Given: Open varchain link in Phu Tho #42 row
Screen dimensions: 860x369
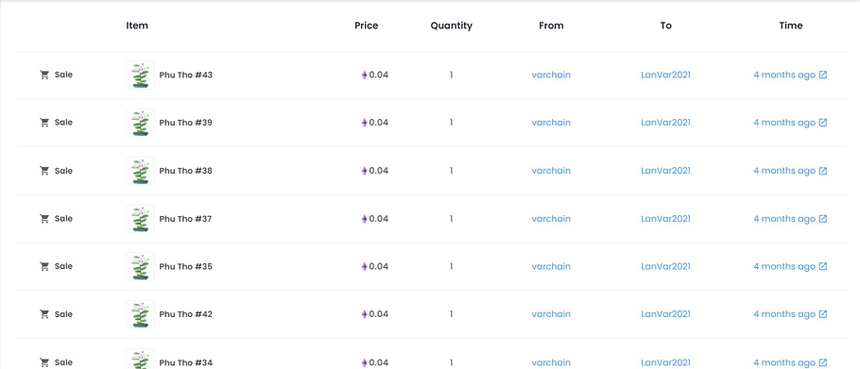Looking at the screenshot, I should (551, 314).
